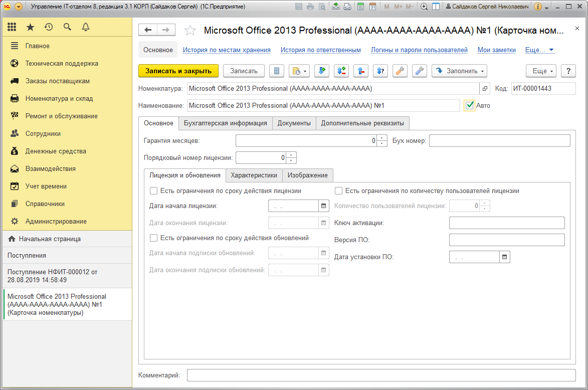
Task: Click the Комментарий input field
Action: [x=381, y=375]
